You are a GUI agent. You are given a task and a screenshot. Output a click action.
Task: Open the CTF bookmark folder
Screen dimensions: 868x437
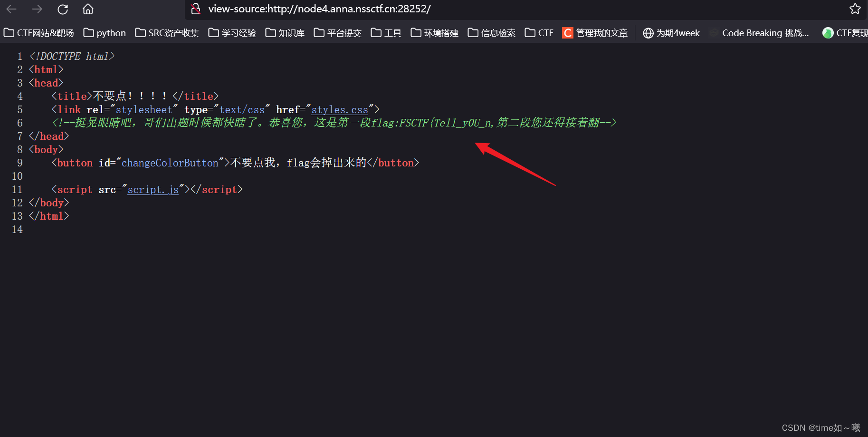coord(539,33)
